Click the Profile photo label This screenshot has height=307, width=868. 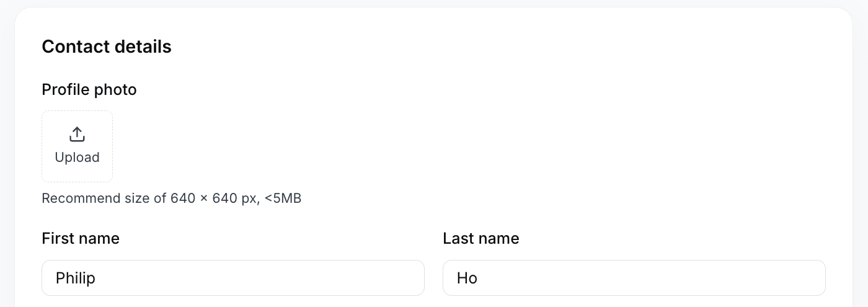pyautogui.click(x=89, y=90)
